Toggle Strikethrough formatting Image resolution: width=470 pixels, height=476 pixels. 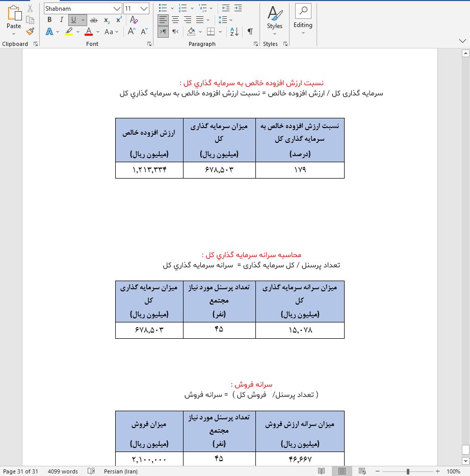(x=94, y=20)
